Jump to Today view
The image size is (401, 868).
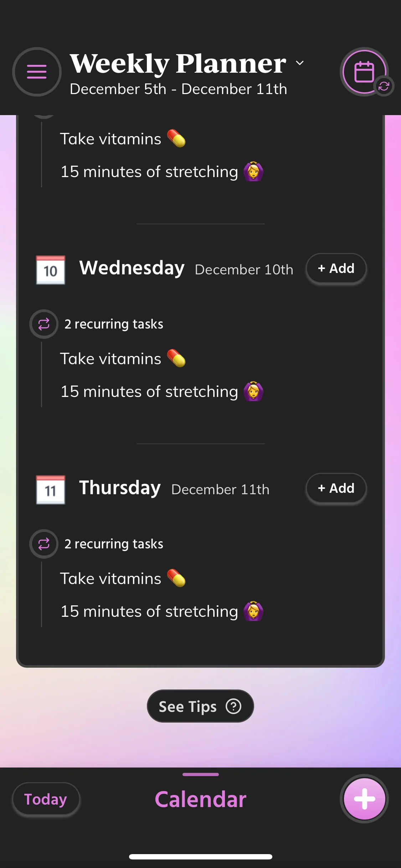[46, 799]
